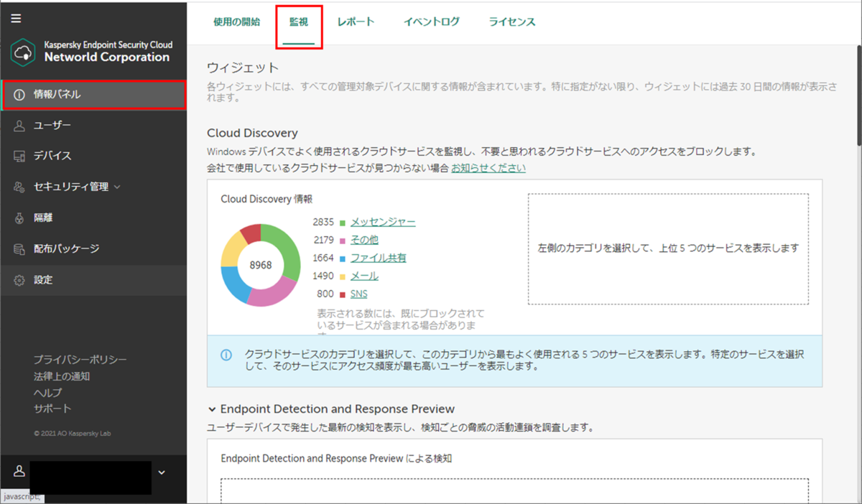Open the 隔離 (Quarantine) section
This screenshot has height=504, width=862.
[45, 217]
